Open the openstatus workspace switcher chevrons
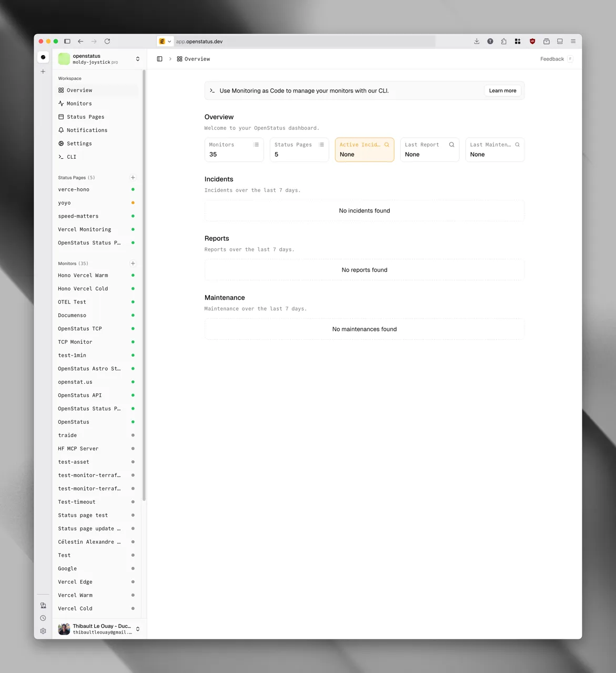616x673 pixels. 137,58
